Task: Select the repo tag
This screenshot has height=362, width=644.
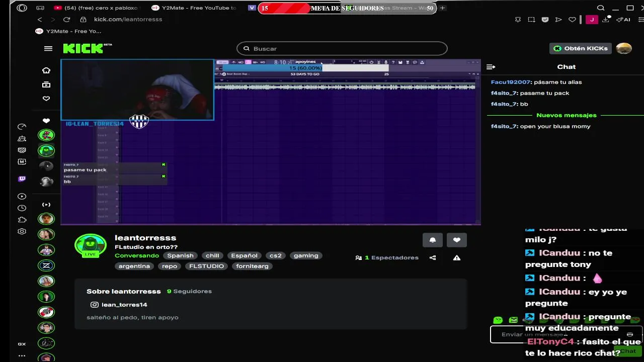Action: point(170,266)
